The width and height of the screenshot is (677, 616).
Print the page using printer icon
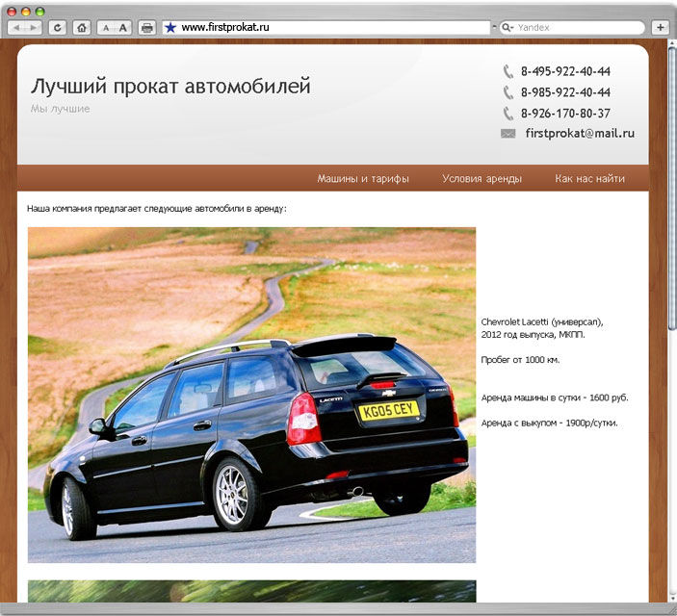click(x=147, y=28)
